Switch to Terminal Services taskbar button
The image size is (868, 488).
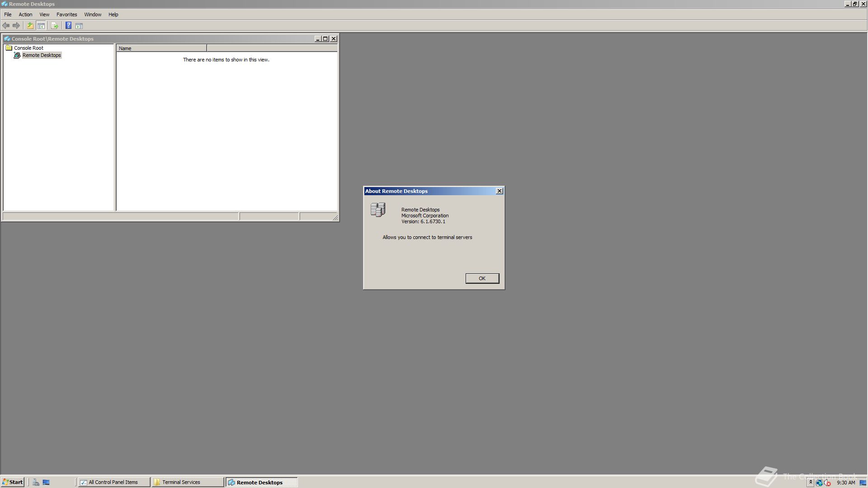(x=188, y=482)
